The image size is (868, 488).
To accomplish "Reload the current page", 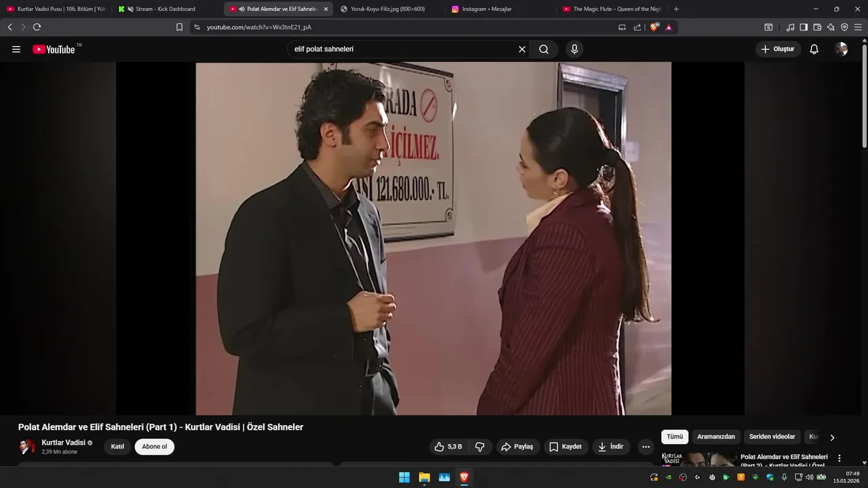I will [37, 27].
